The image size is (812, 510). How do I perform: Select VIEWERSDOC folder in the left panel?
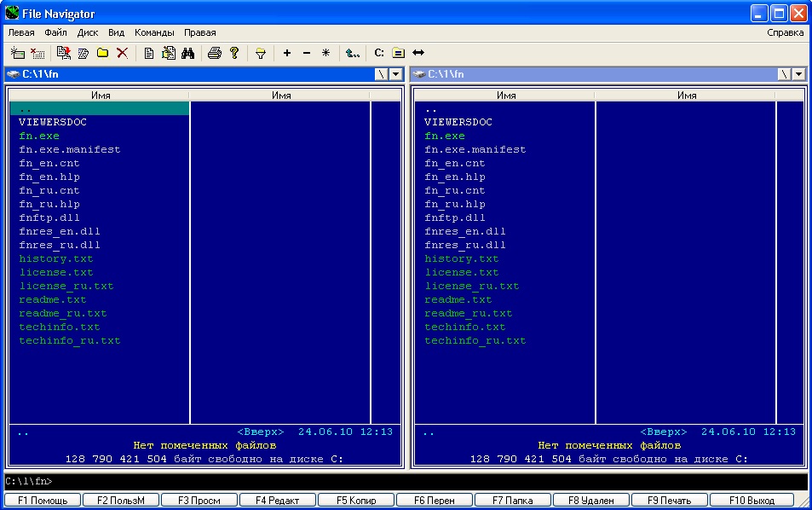53,122
